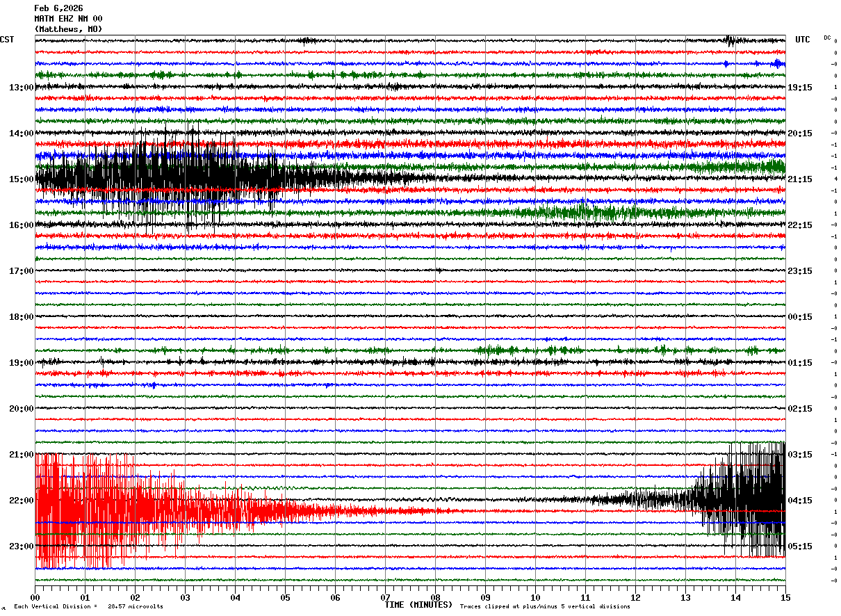Select the 23:00 CST time label
The height and width of the screenshot is (616, 841).
tap(22, 546)
